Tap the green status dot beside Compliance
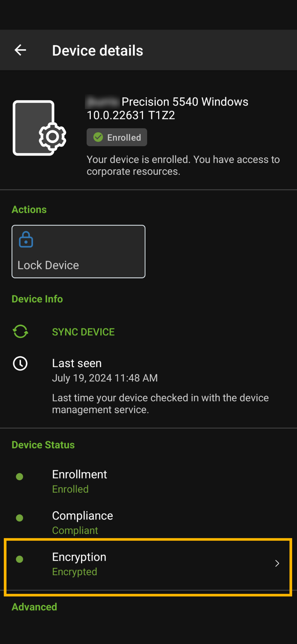This screenshot has height=644, width=297. click(20, 518)
